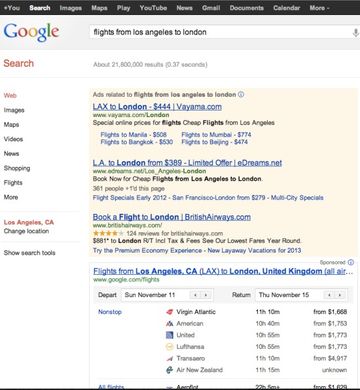The image size is (360, 390).
Task: Move return date back with previous arrow
Action: 329,295
